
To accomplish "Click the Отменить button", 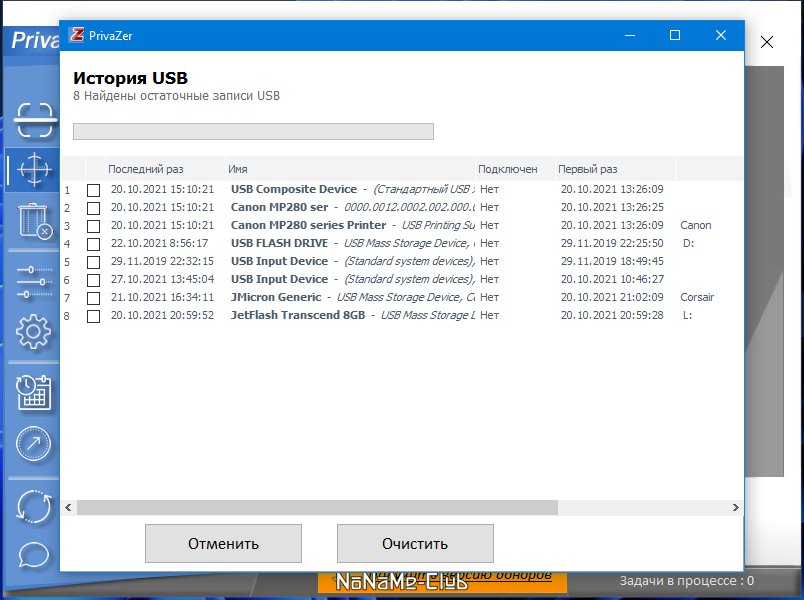I will (x=223, y=543).
